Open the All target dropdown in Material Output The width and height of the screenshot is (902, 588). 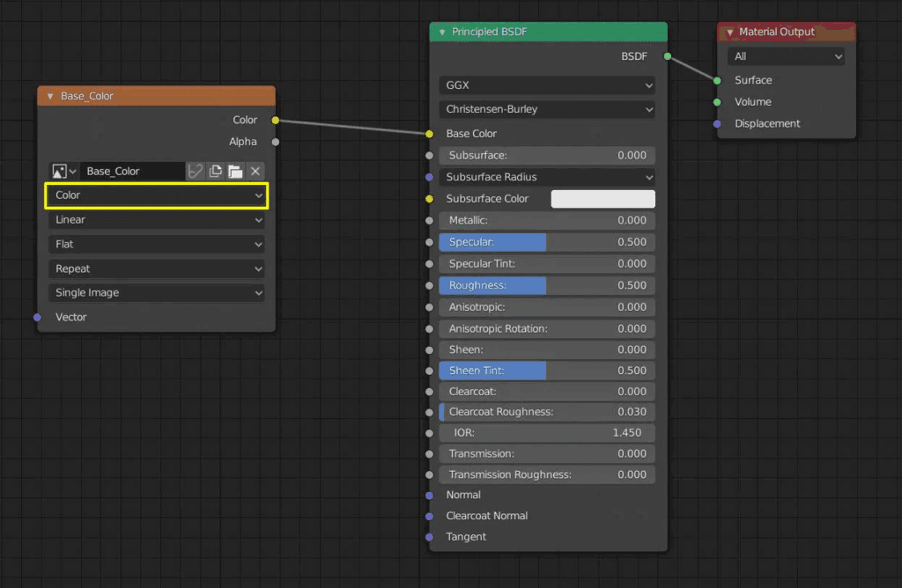[x=786, y=56]
